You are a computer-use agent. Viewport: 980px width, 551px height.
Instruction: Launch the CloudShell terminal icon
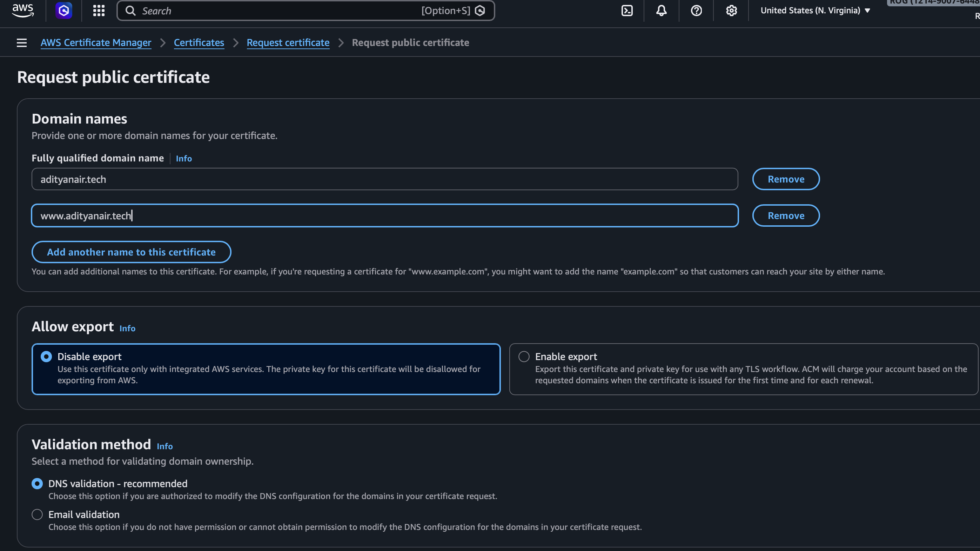(x=626, y=10)
